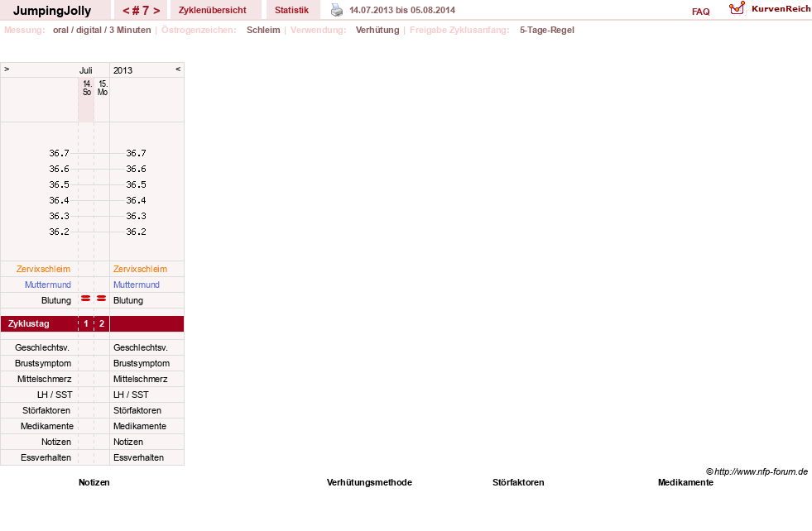Click the right Blutung row label
The width and height of the screenshot is (812, 531).
coord(128,301)
